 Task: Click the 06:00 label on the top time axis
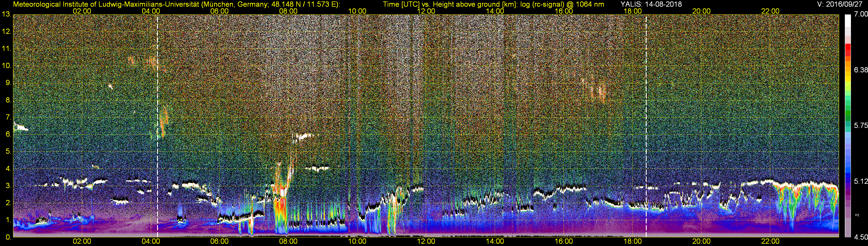point(219,11)
